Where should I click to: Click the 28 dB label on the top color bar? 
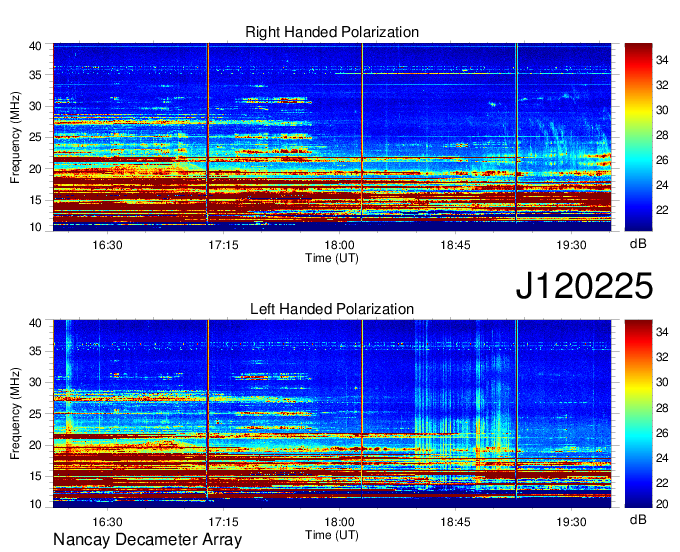click(x=662, y=135)
